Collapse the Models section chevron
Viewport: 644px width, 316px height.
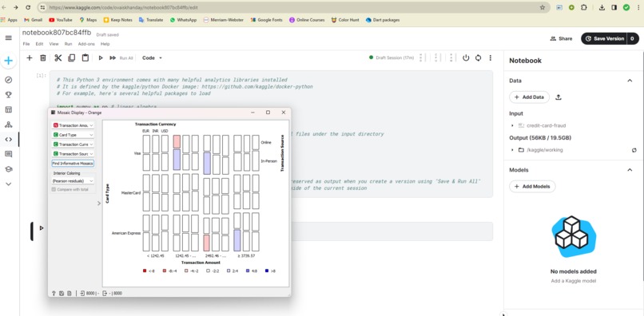(630, 170)
